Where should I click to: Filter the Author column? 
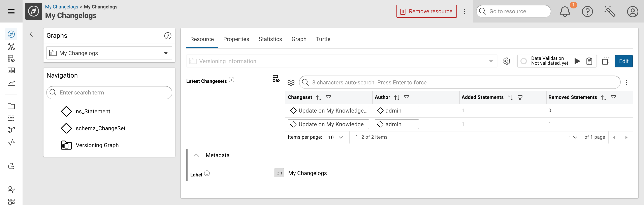(x=407, y=98)
